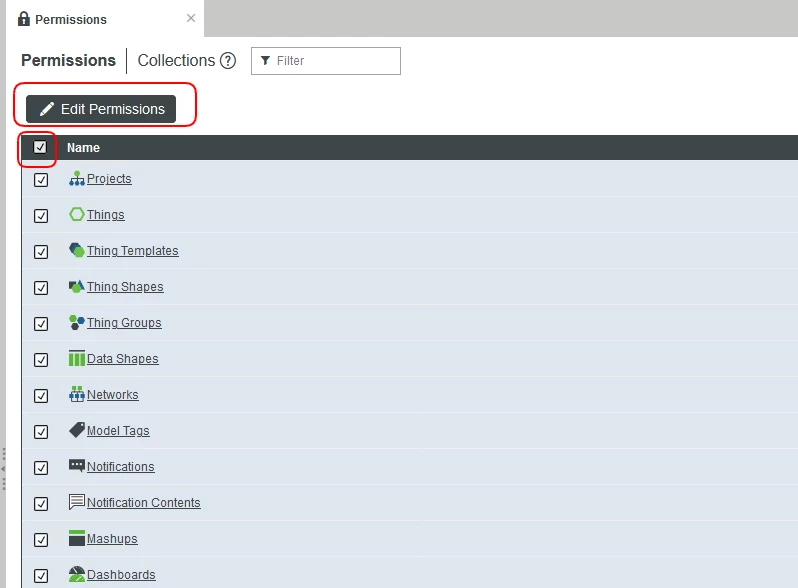Click the Things hexagon icon
Screen dimensions: 798x588
[x=77, y=214]
